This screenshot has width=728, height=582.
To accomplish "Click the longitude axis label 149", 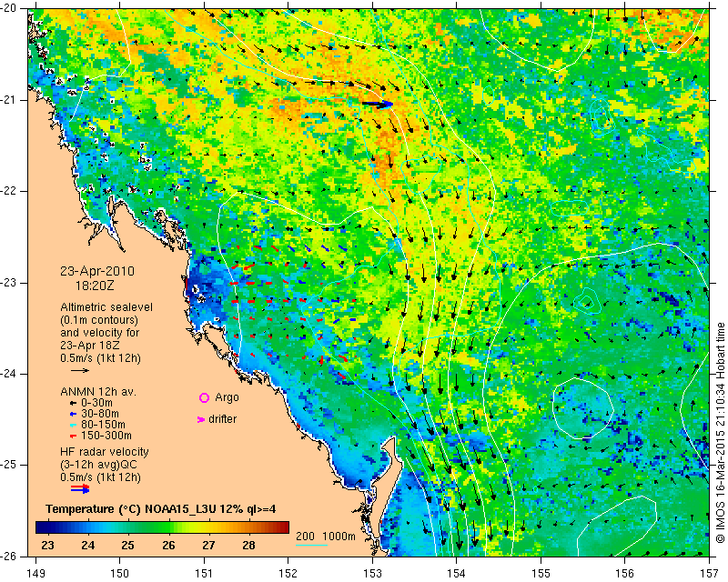I will click(35, 573).
